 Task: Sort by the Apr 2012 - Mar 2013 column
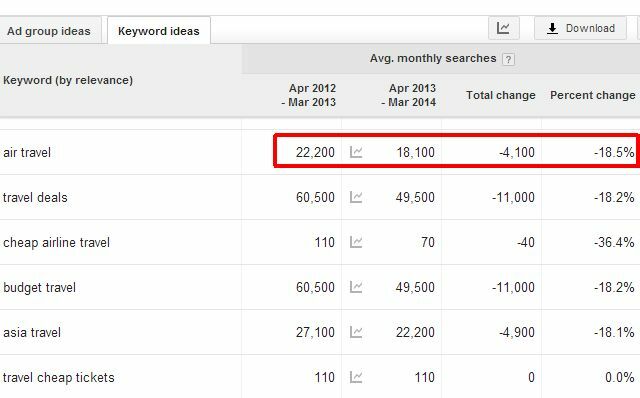pos(309,95)
